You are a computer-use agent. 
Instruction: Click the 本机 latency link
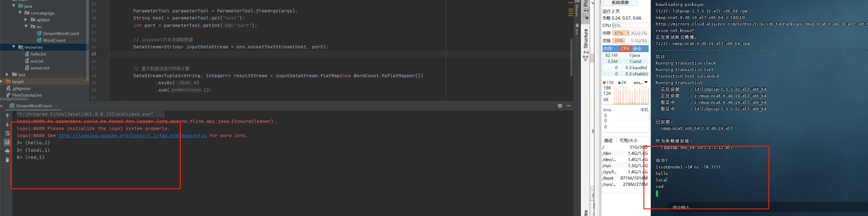click(644, 110)
